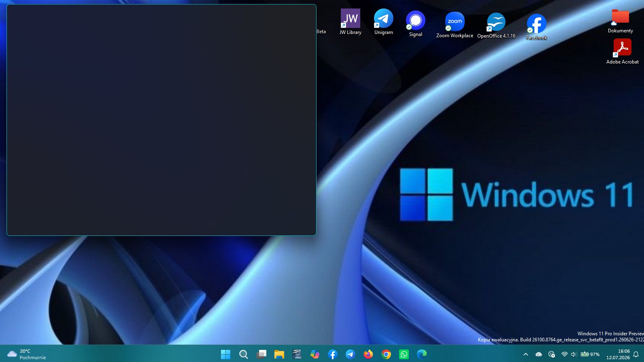The image size is (644, 362).
Task: Open the Windows Start menu
Action: 225,354
